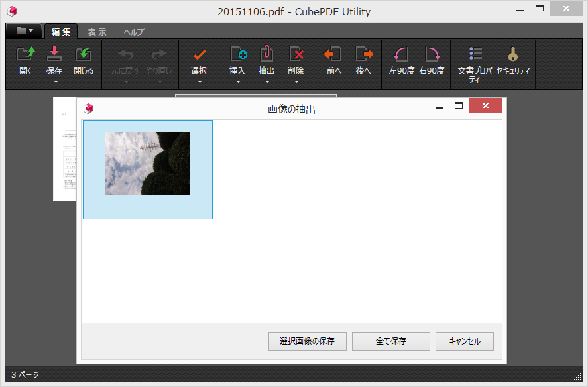Rotate page left 90 degrees (左90度)

coord(401,54)
